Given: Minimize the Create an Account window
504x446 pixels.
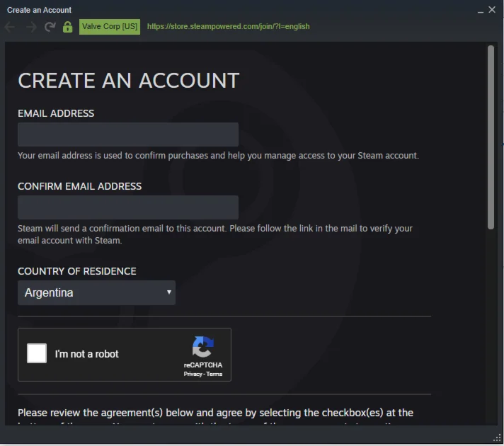Looking at the screenshot, I should tap(480, 11).
